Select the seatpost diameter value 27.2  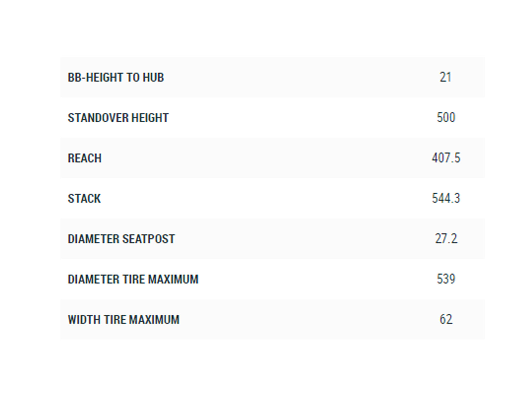446,239
